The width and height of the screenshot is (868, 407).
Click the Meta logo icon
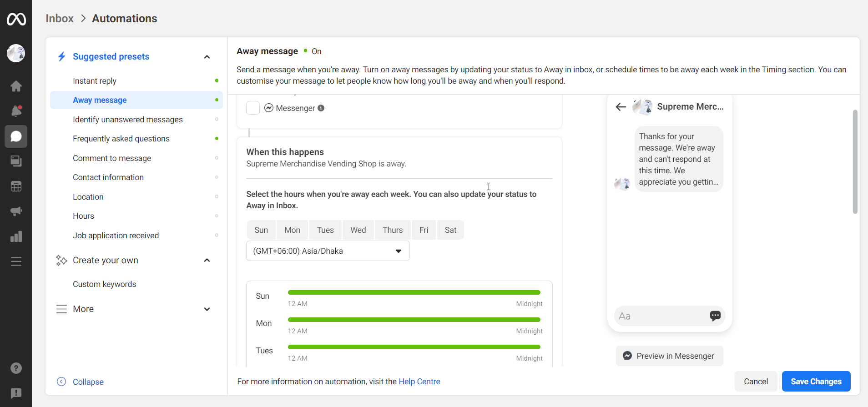pos(16,19)
